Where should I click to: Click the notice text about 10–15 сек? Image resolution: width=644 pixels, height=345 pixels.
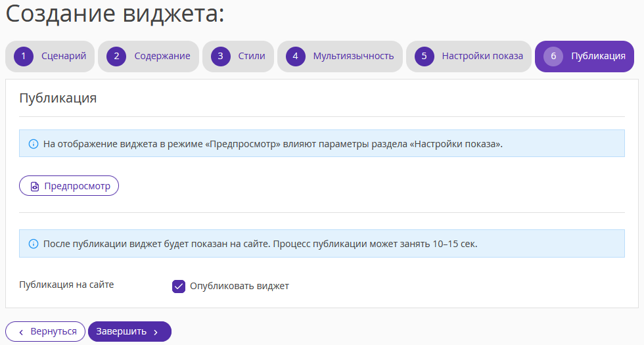point(260,244)
